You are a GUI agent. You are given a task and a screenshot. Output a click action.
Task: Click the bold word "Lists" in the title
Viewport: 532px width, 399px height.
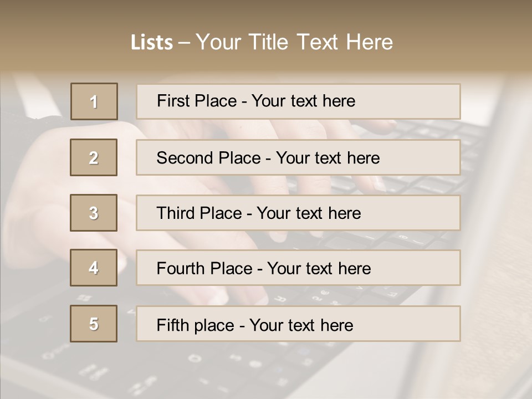point(152,43)
